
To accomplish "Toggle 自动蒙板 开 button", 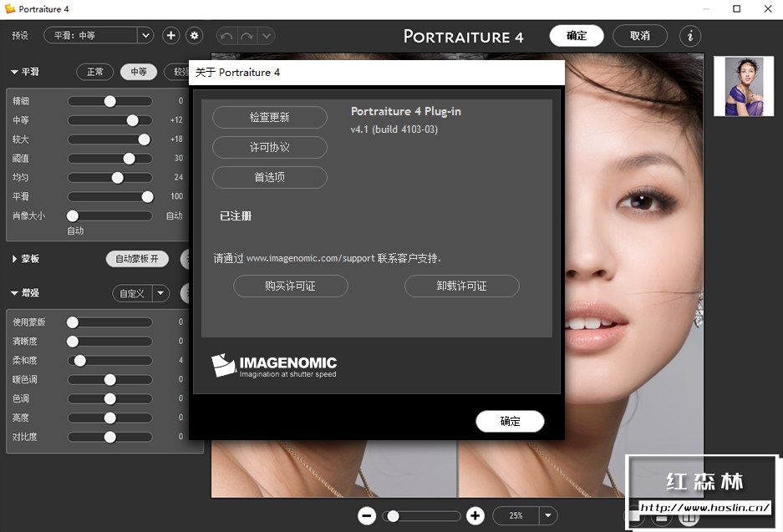I will tap(137, 259).
